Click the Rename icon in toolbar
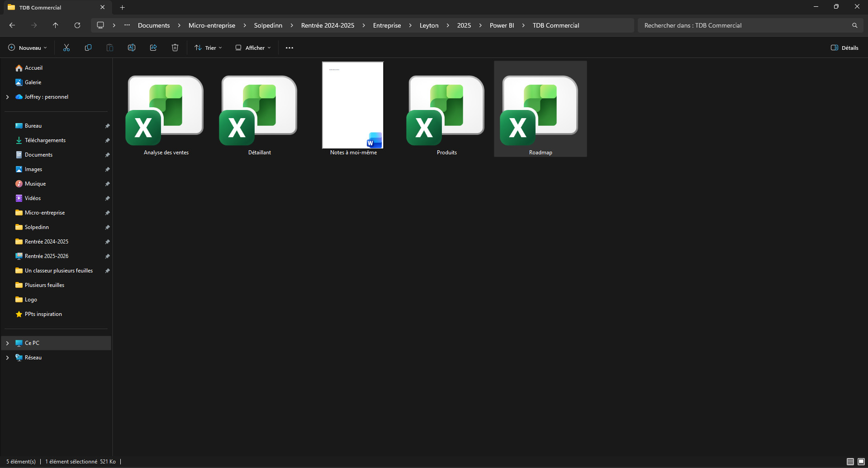 (x=132, y=48)
